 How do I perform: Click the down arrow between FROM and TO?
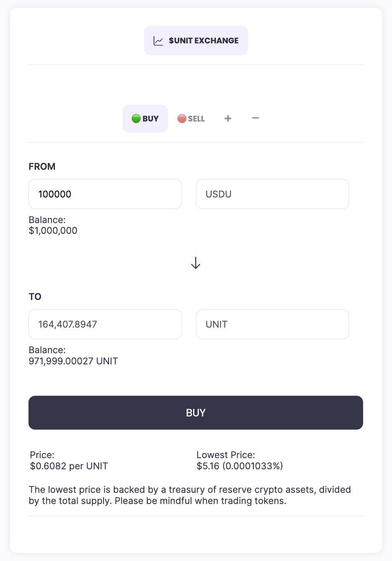point(196,263)
